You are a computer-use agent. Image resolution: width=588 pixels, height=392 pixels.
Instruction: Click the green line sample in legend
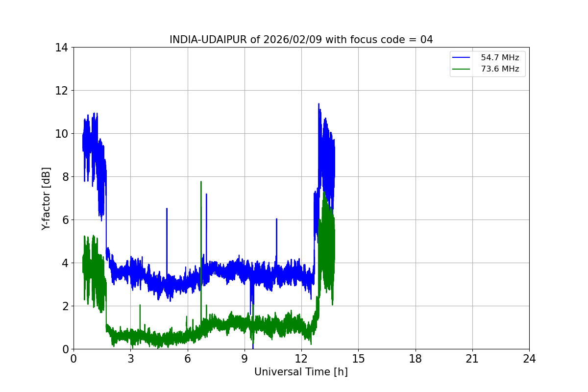click(461, 69)
